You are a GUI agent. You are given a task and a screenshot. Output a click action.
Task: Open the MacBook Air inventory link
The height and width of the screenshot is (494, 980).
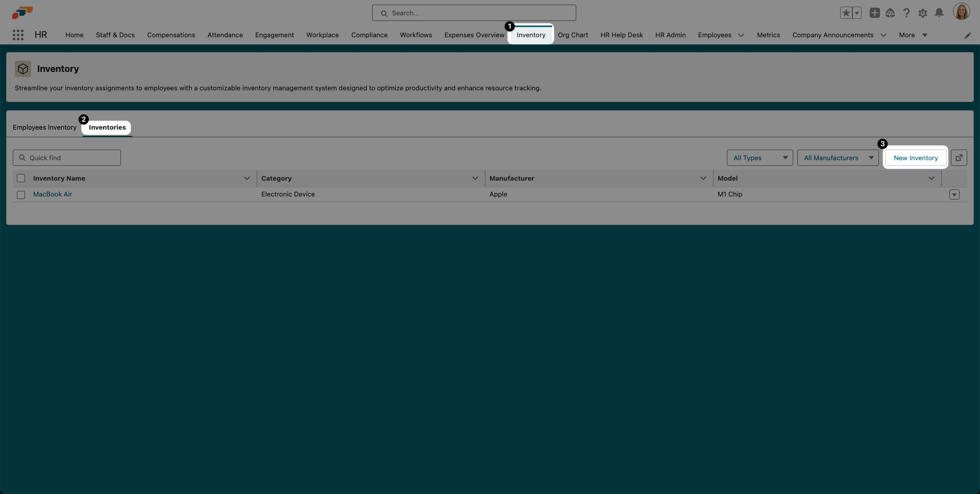click(53, 194)
